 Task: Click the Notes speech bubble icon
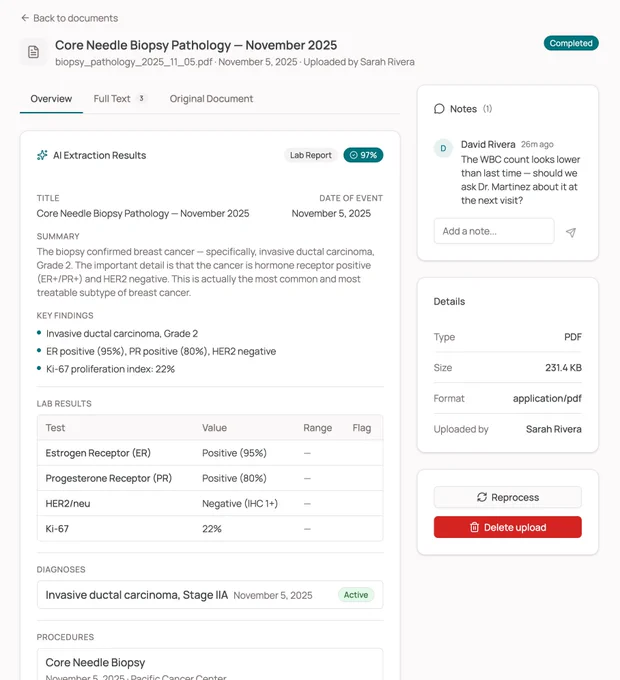(439, 109)
